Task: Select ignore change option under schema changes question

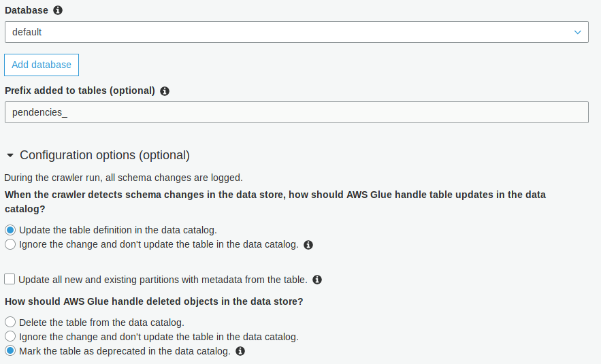Action: pos(10,244)
